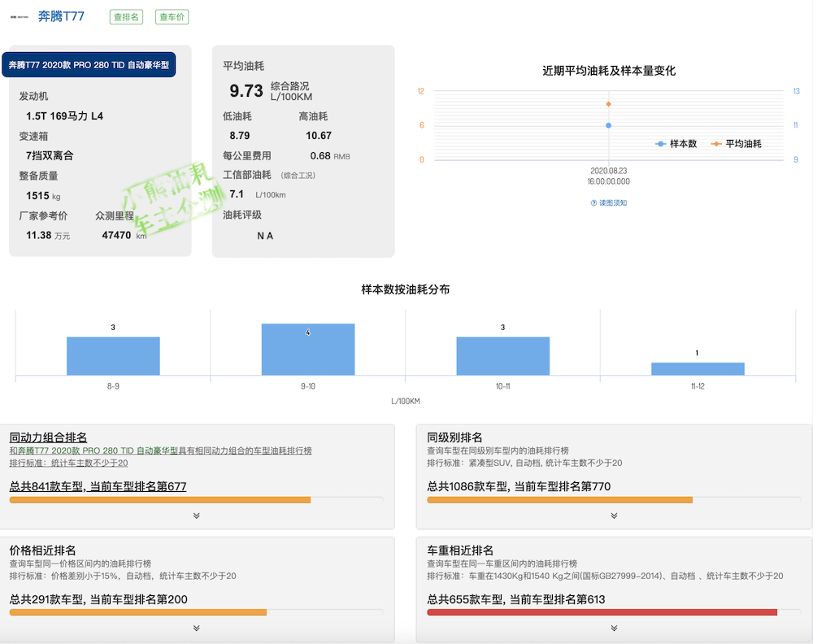The width and height of the screenshot is (813, 644).
Task: Click the 1.5T 169马力 L4 engine text
Action: pos(64,116)
